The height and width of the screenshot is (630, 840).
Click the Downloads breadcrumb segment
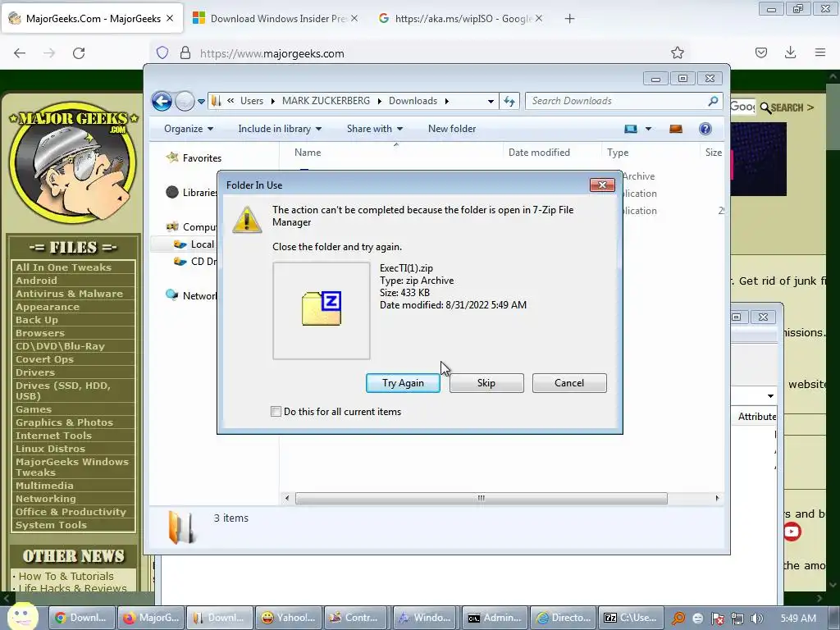click(413, 101)
